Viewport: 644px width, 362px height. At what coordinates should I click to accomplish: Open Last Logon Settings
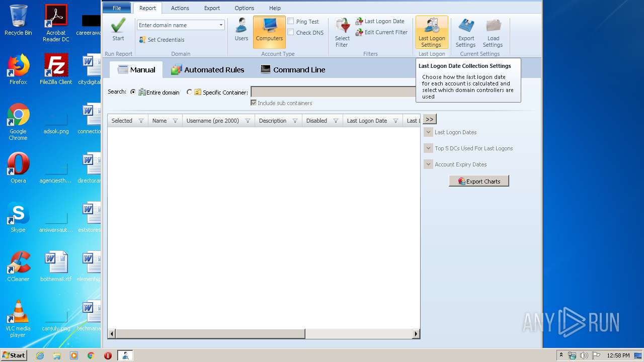coord(432,33)
